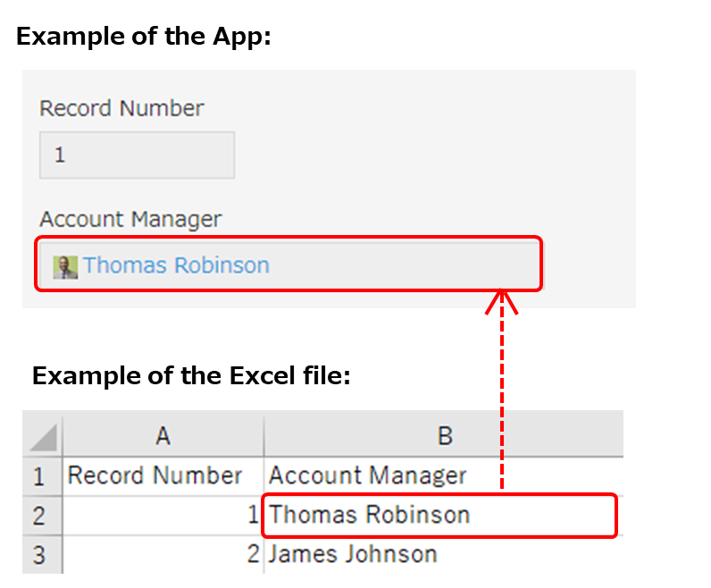The width and height of the screenshot is (711, 588).
Task: Select column B header
Action: click(x=444, y=435)
